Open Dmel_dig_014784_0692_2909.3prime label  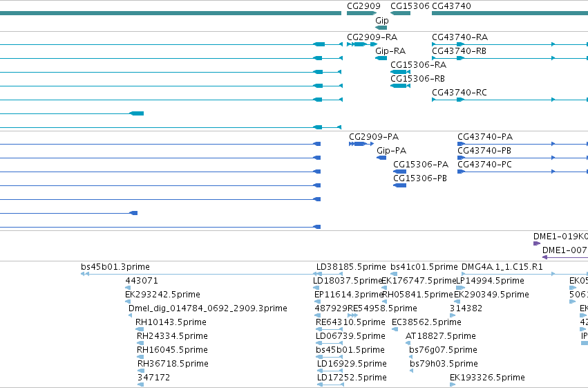pos(208,308)
